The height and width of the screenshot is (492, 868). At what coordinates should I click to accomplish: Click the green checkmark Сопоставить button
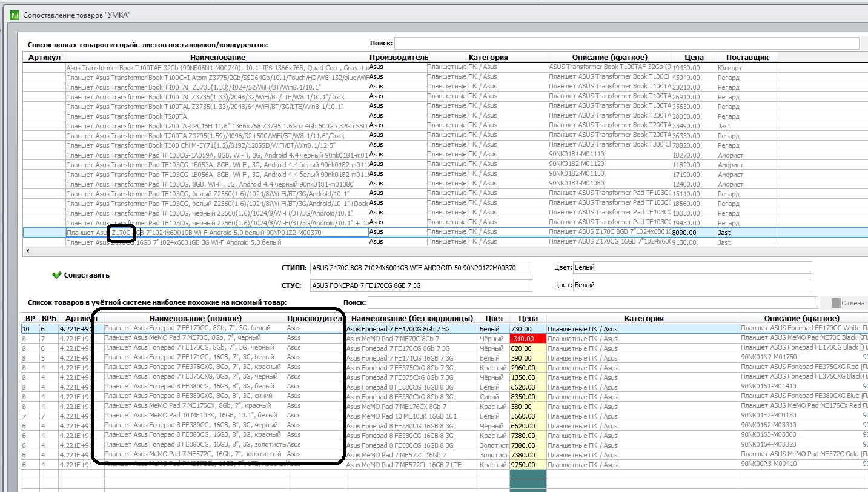81,275
